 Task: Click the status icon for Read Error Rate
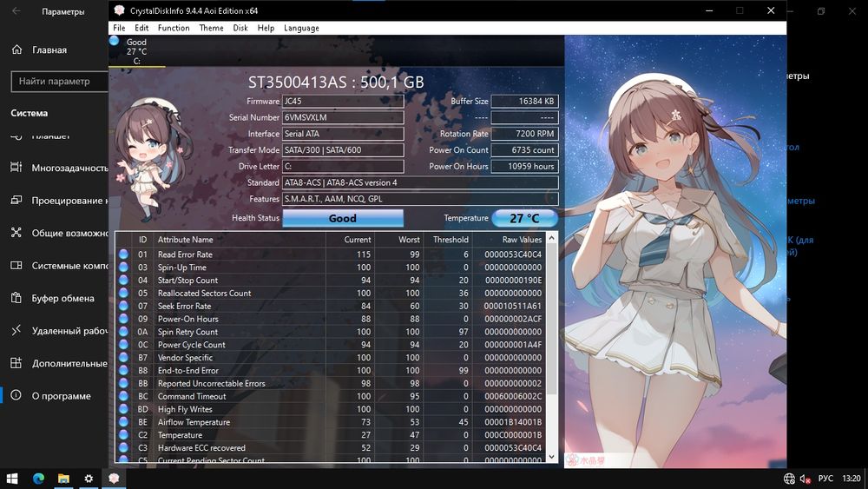click(123, 254)
